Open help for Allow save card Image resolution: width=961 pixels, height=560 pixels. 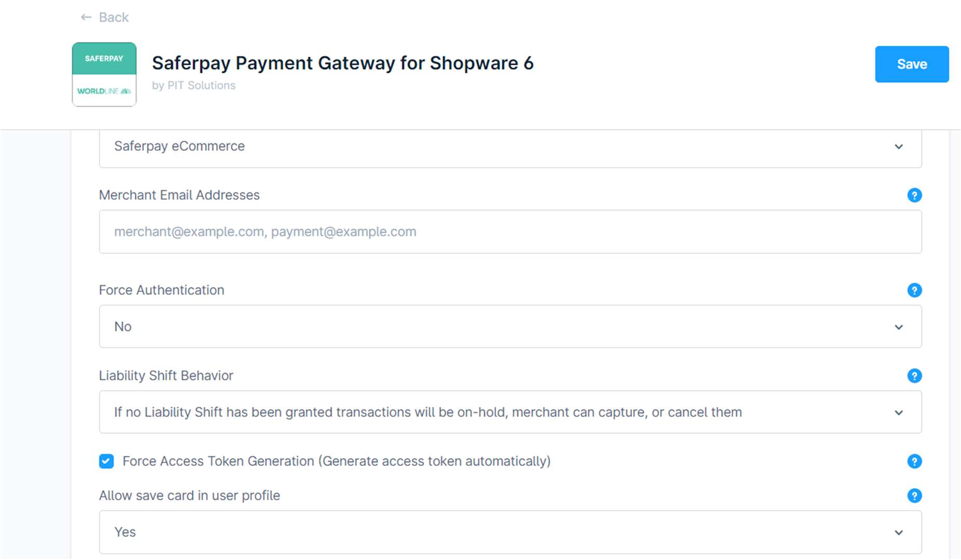click(914, 496)
